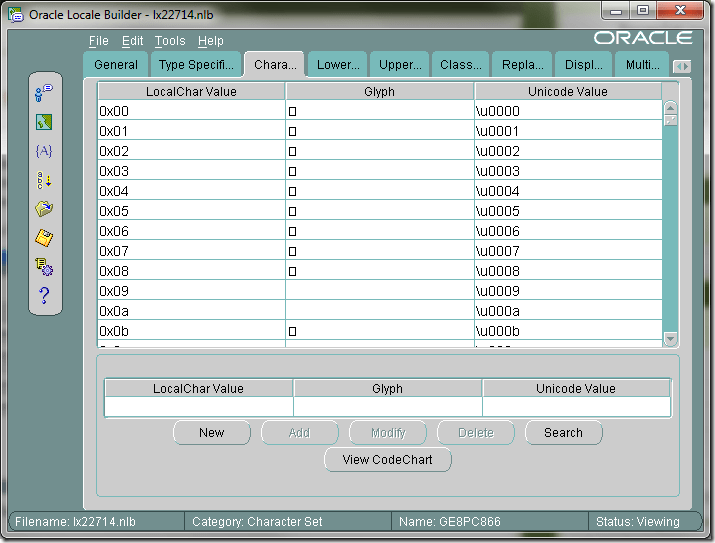Select the 0x03 cell
The image size is (715, 543).
click(192, 171)
